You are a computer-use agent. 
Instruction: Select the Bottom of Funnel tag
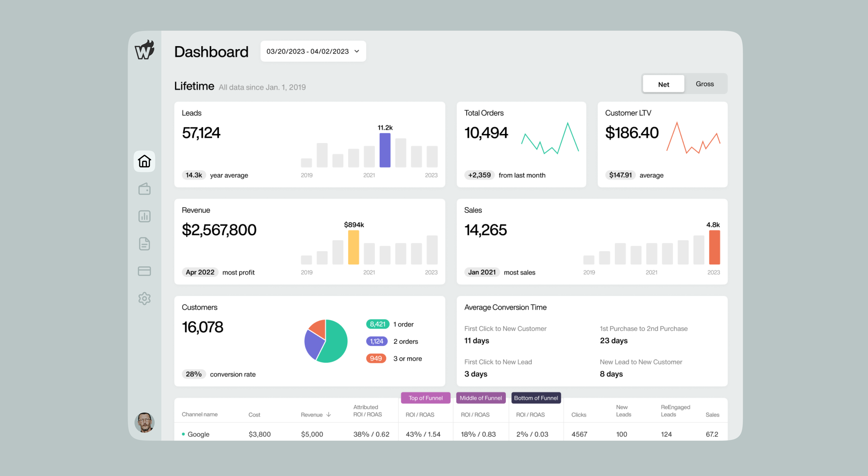(536, 398)
